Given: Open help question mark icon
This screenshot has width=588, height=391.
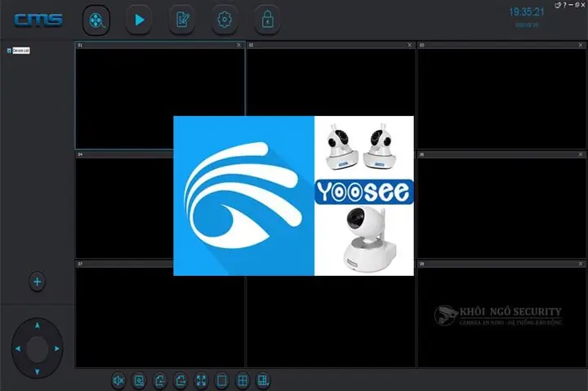Looking at the screenshot, I should [565, 5].
